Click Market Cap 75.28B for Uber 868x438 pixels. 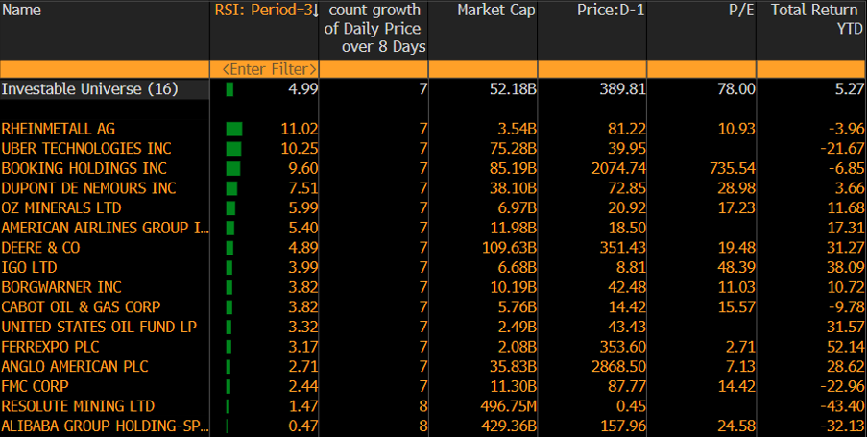coord(513,149)
